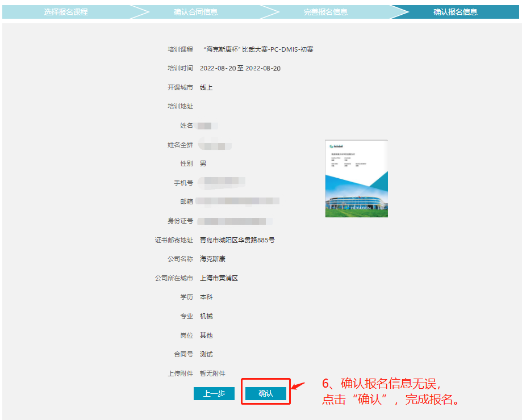Select the active 确认报名信息 step
Screen dimensions: 522x420
pyautogui.click(x=455, y=12)
